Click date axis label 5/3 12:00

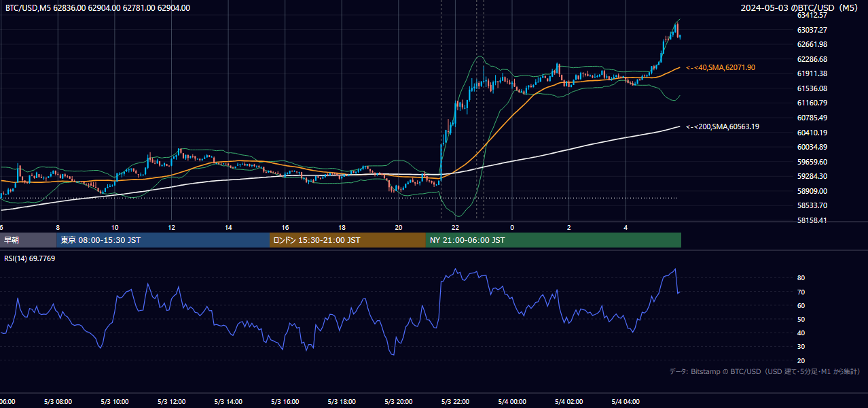click(x=171, y=401)
